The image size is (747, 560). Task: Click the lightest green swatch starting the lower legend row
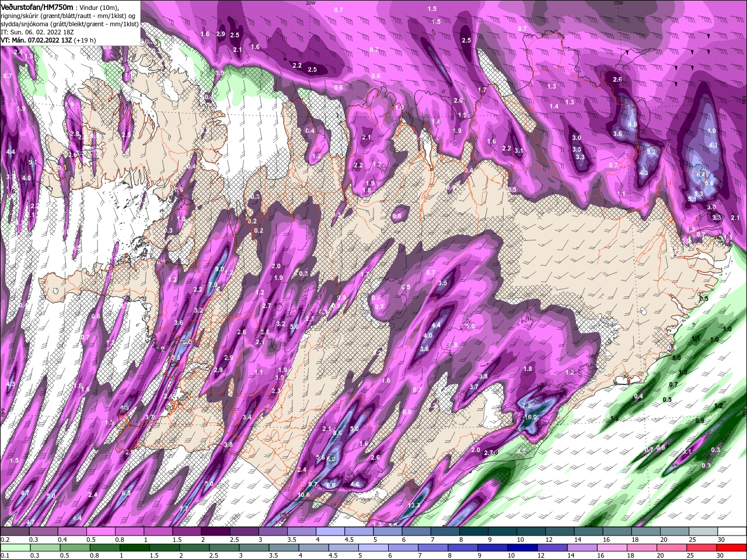coord(15,548)
